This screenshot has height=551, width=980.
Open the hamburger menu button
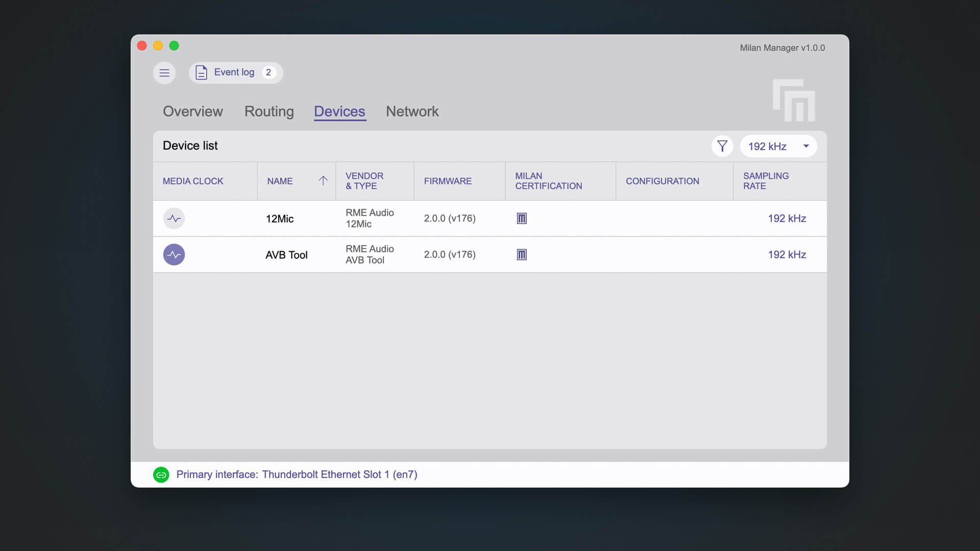pos(164,73)
